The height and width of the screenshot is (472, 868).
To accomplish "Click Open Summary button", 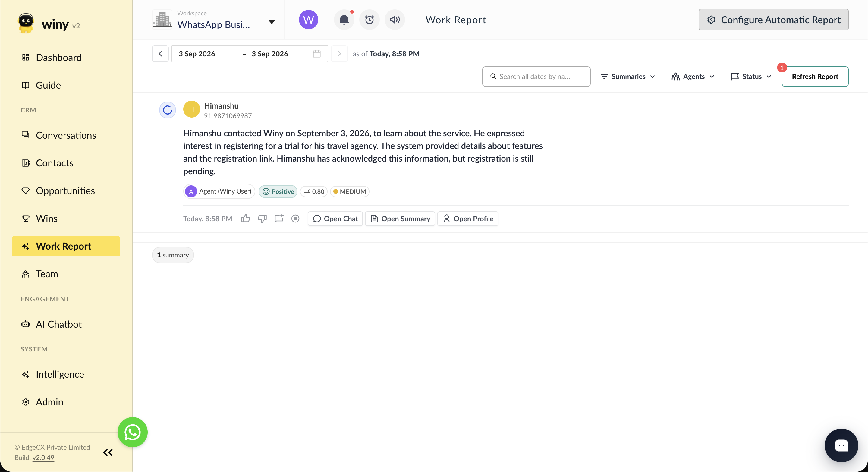I will (x=400, y=219).
